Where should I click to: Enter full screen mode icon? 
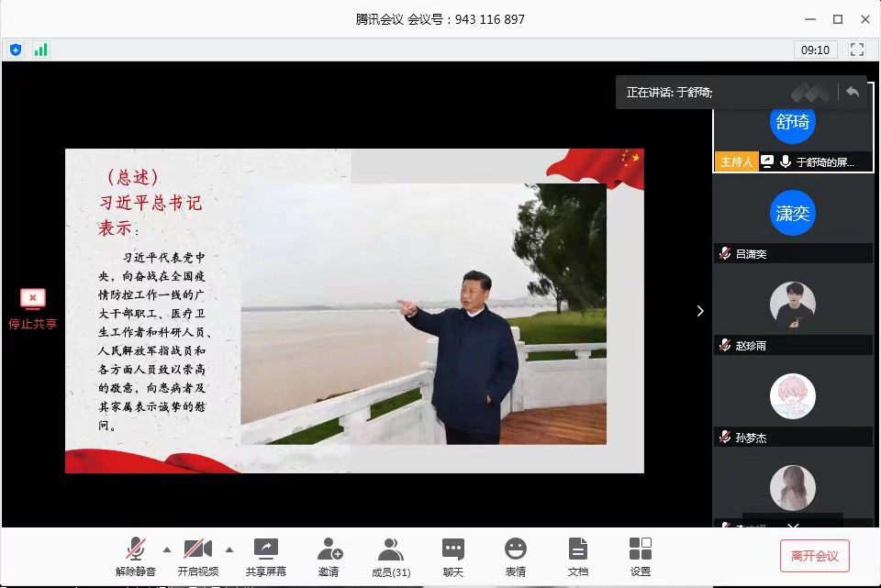point(857,50)
